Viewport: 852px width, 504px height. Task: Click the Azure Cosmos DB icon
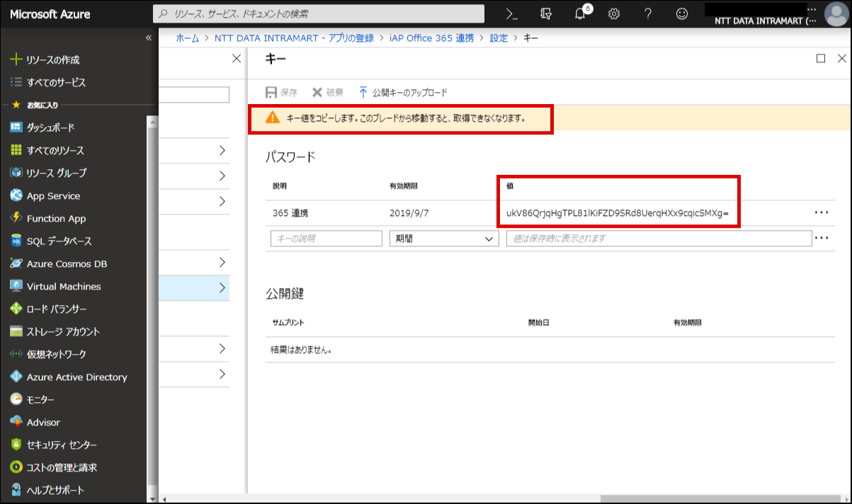click(x=16, y=264)
